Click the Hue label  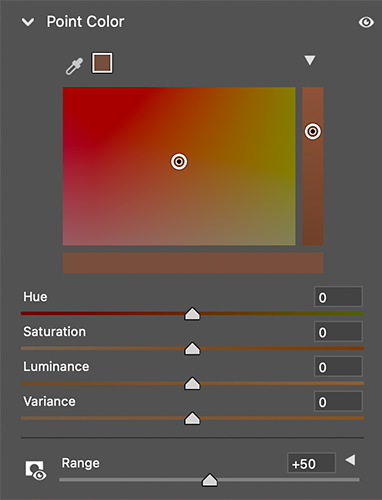pos(35,297)
